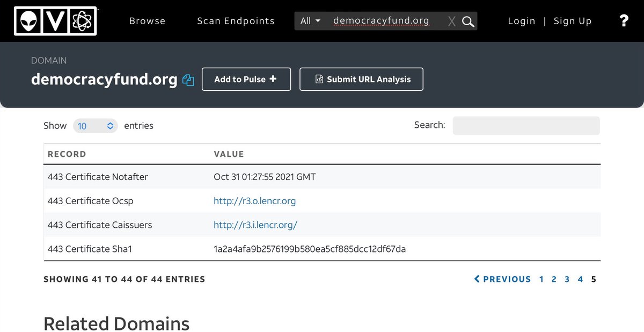Jump to page 1 of entries

point(541,279)
